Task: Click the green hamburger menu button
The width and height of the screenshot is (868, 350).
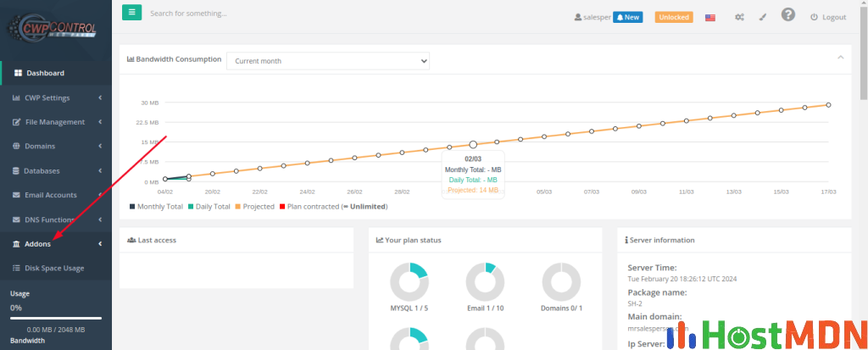Action: click(131, 13)
